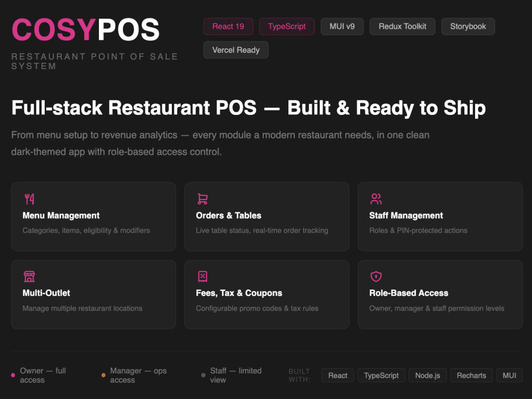The height and width of the screenshot is (399, 532).
Task: Select the Redux Toolkit tag
Action: [402, 27]
